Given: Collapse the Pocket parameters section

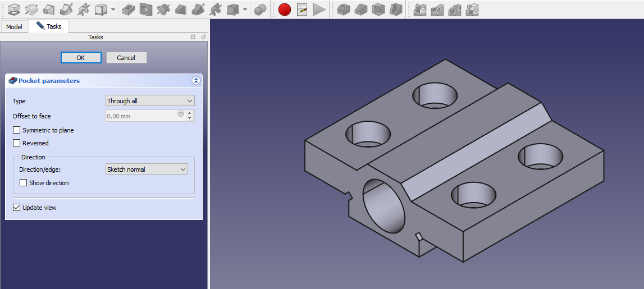Looking at the screenshot, I should click(x=195, y=81).
